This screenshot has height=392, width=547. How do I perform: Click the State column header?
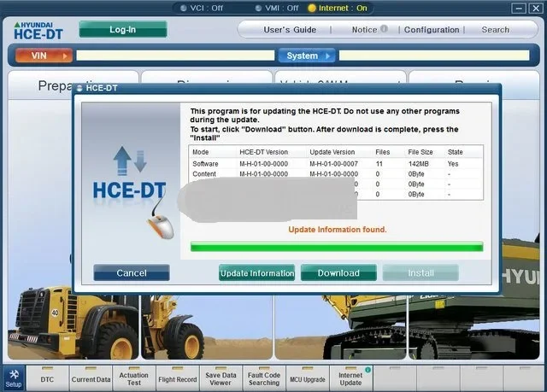point(456,152)
